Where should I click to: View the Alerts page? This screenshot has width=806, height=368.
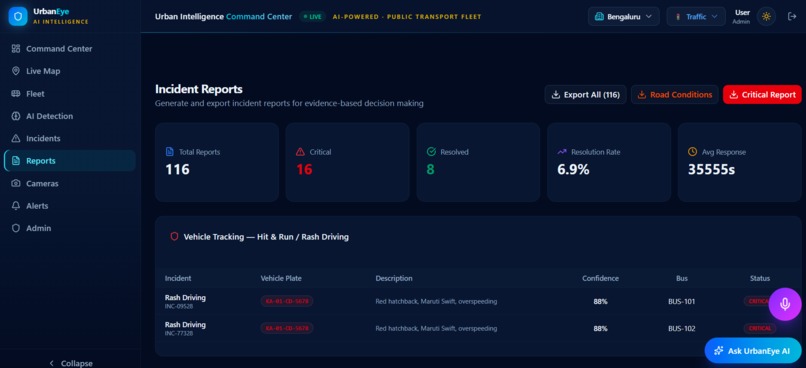(70, 206)
